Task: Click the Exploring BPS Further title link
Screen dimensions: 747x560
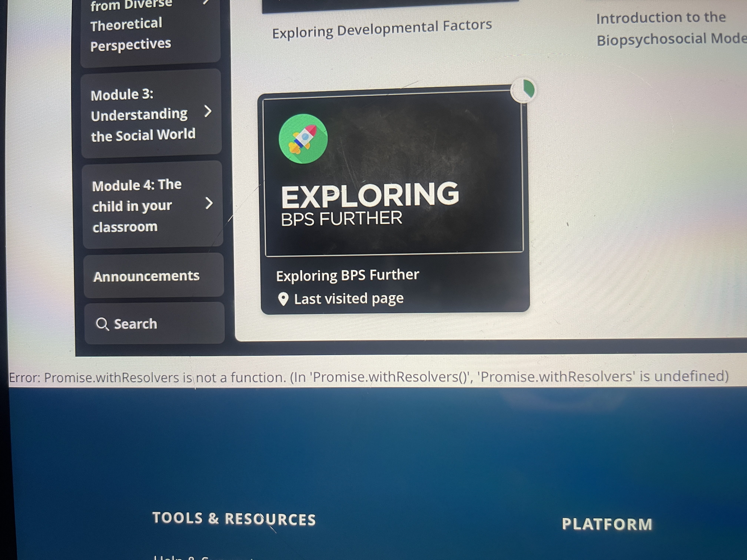Action: pyautogui.click(x=347, y=275)
